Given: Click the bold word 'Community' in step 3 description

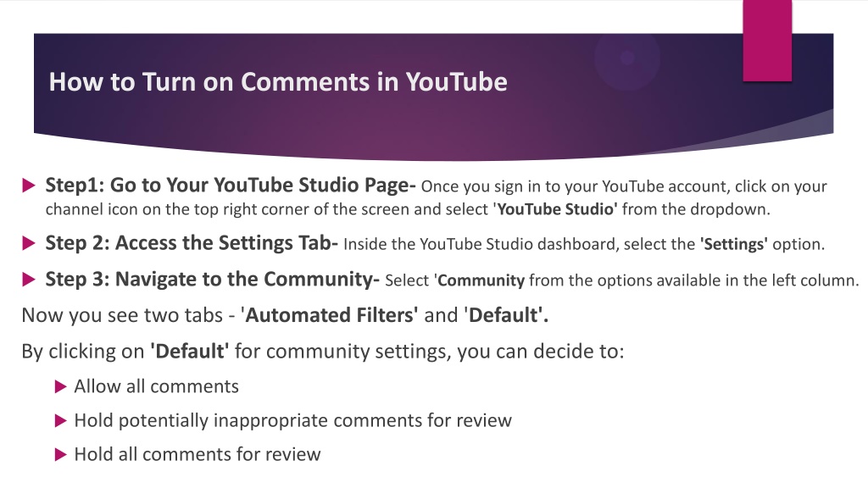Looking at the screenshot, I should pyautogui.click(x=480, y=280).
